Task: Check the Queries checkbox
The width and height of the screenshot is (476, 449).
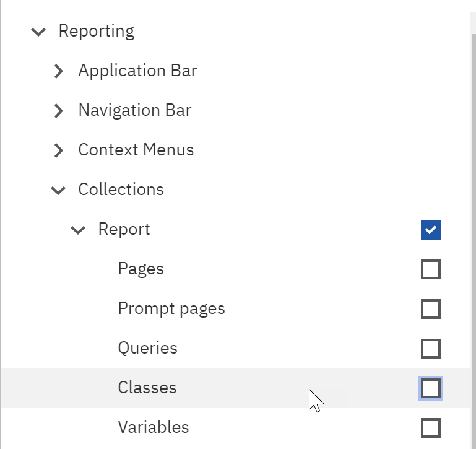Action: 430,349
